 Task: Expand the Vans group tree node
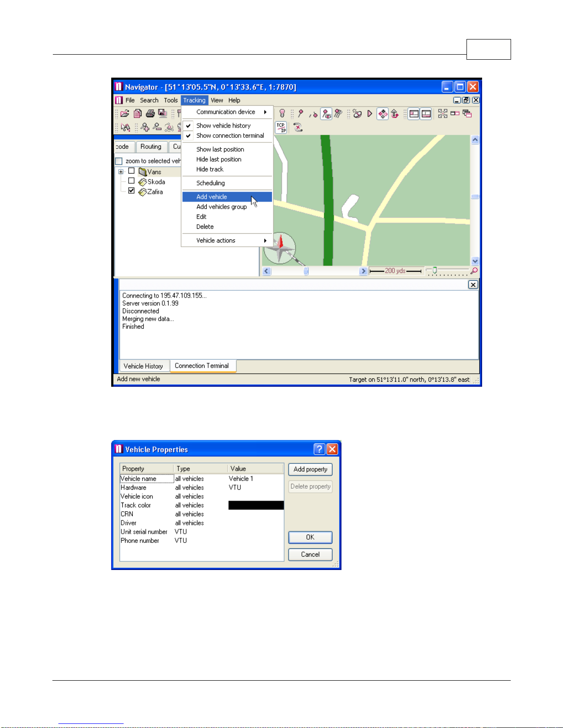(121, 172)
